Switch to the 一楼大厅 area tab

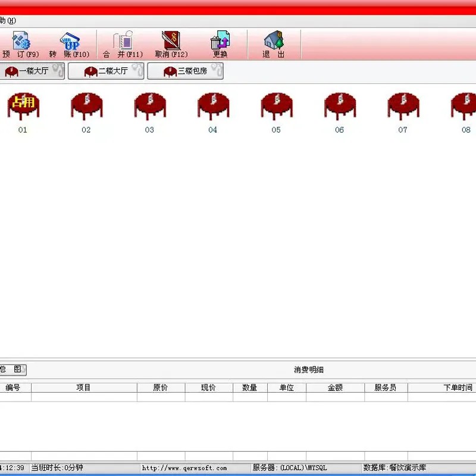click(x=32, y=71)
